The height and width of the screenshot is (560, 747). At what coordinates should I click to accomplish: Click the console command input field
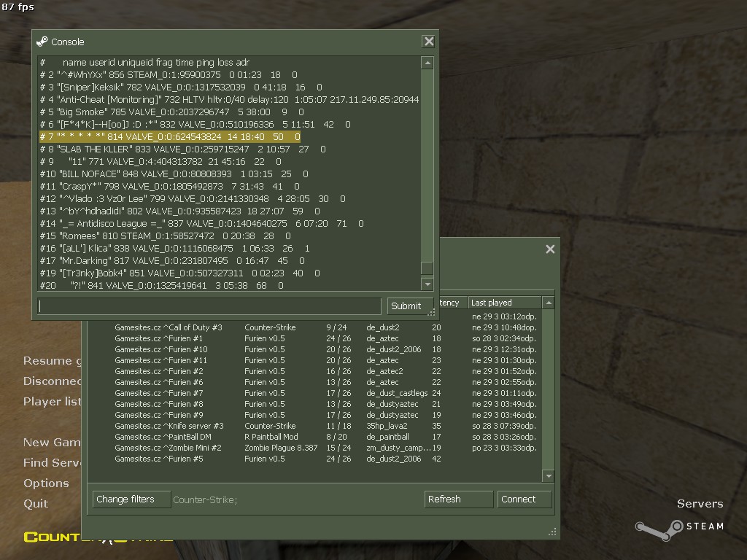coord(209,306)
